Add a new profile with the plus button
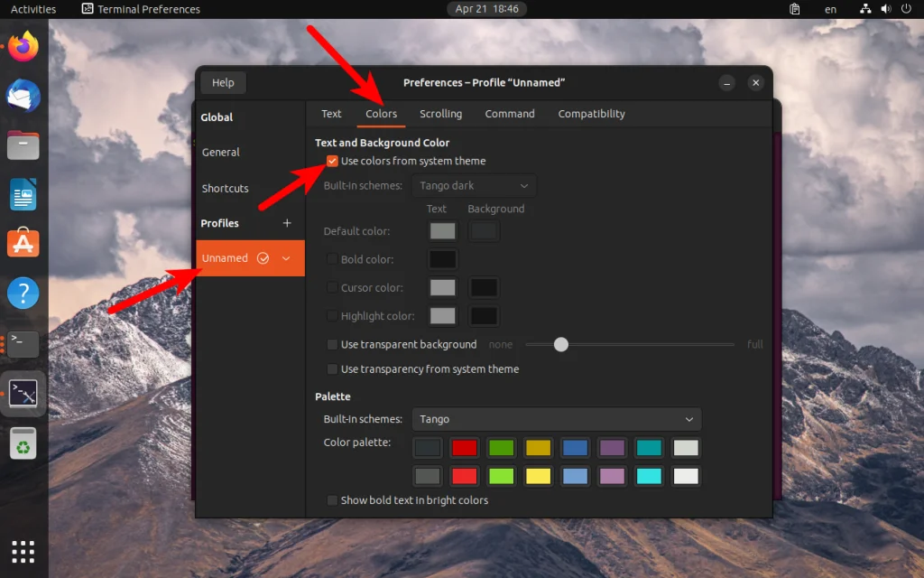This screenshot has height=578, width=924. [287, 222]
